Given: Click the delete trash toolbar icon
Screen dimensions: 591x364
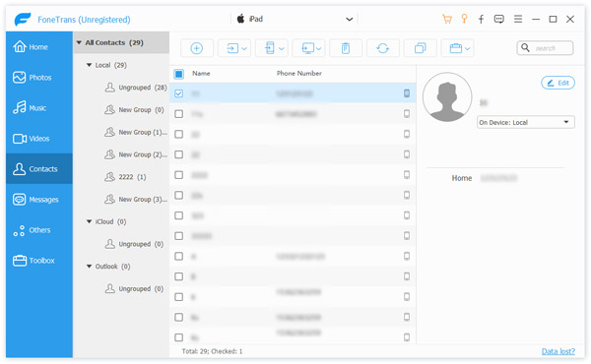Looking at the screenshot, I should click(x=346, y=48).
